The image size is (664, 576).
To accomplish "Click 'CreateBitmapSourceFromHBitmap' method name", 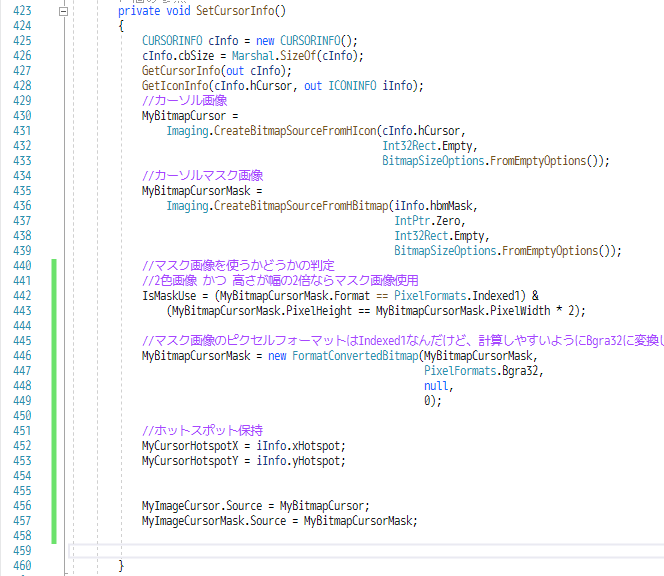I will [301, 206].
